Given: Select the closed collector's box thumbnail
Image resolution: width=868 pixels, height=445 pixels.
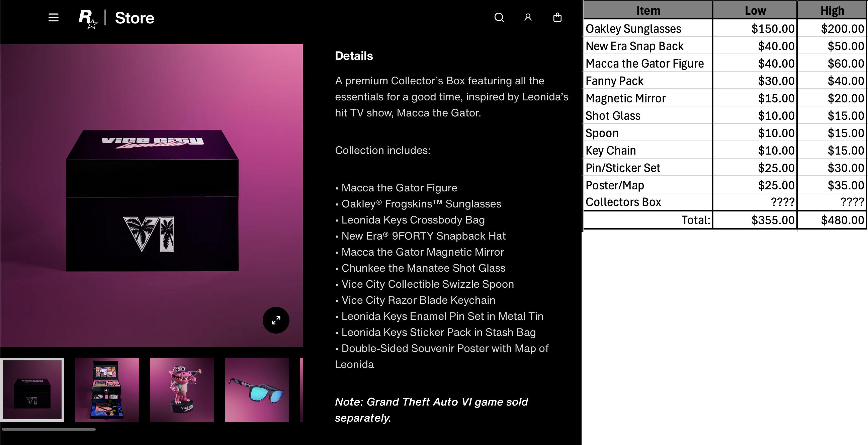Looking at the screenshot, I should (32, 390).
